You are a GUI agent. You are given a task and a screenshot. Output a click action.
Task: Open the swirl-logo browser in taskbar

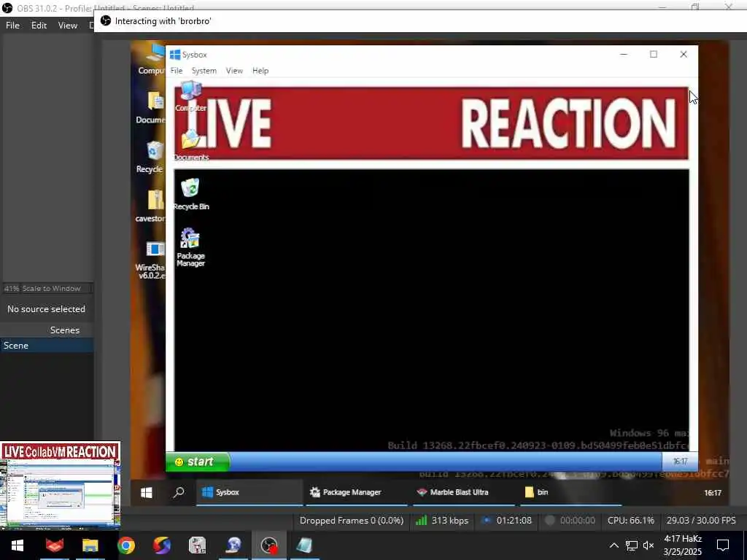(162, 545)
